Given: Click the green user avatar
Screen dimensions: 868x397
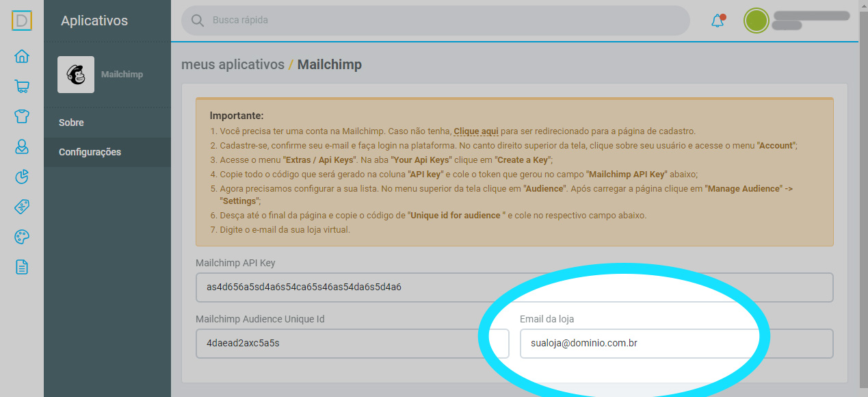Looking at the screenshot, I should pos(757,21).
